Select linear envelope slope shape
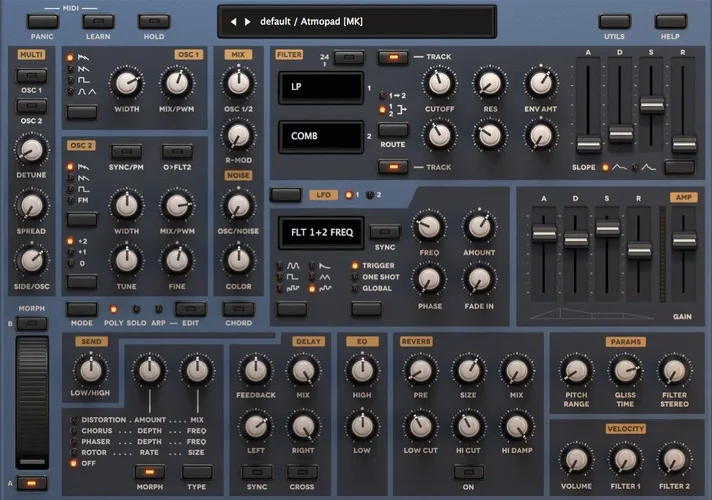712x500 pixels. [x=614, y=168]
